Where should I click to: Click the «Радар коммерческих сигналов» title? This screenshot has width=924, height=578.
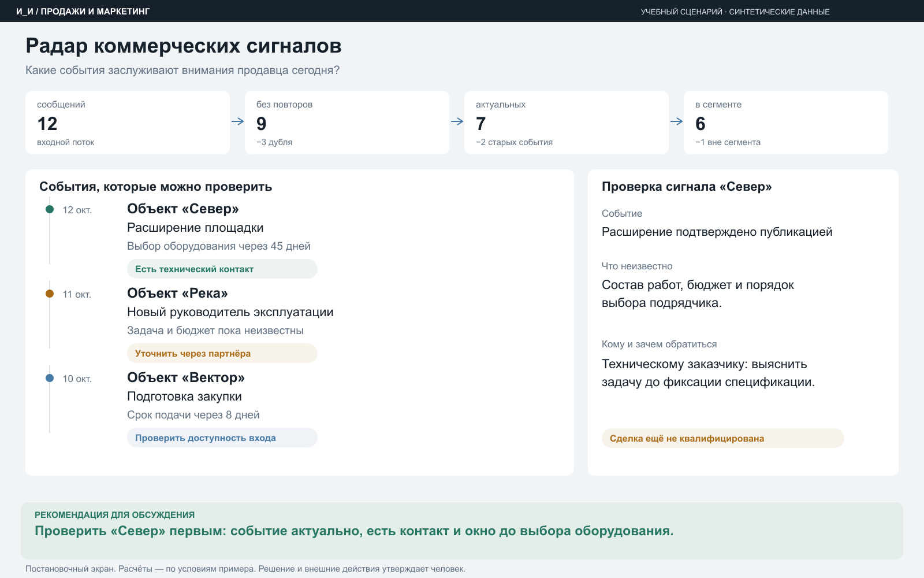pyautogui.click(x=184, y=46)
